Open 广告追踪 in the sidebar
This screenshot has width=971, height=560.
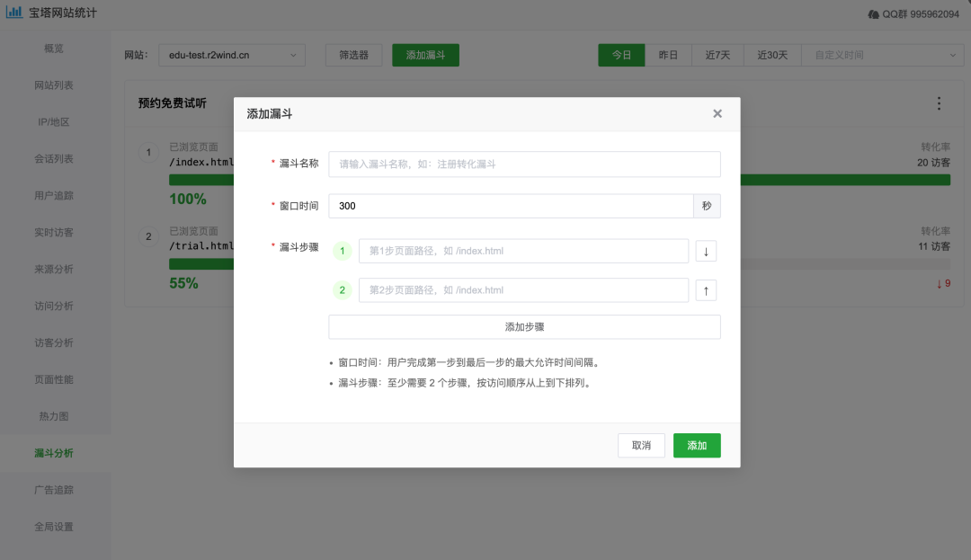coord(54,490)
